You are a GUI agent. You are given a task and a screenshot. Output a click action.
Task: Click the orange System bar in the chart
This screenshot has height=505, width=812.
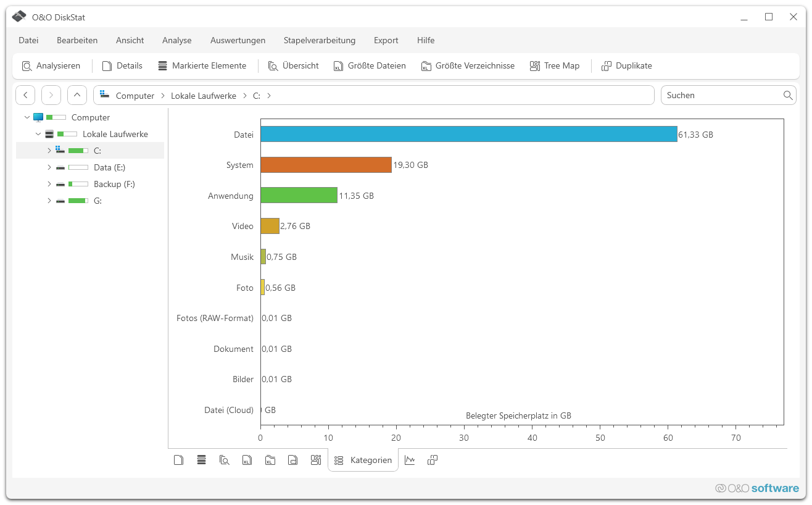[326, 165]
